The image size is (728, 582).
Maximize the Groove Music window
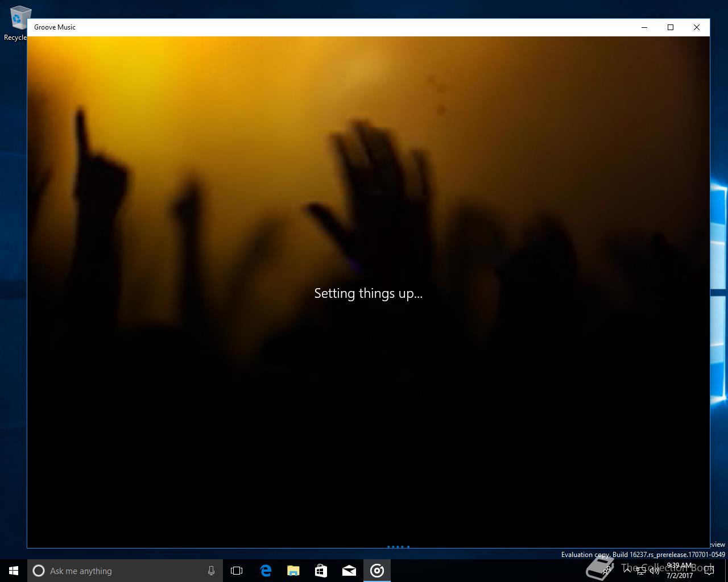pos(671,27)
